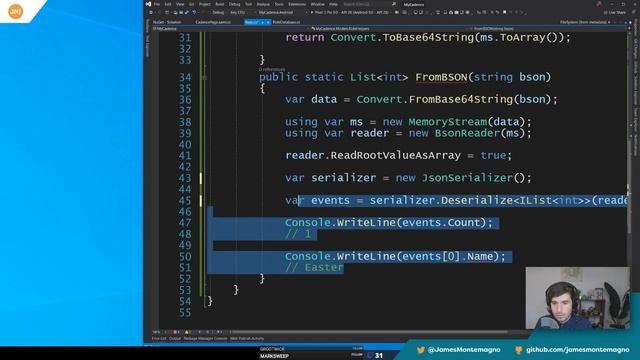Focus the Visual Studio search box
The image size is (640, 360).
[x=369, y=4]
